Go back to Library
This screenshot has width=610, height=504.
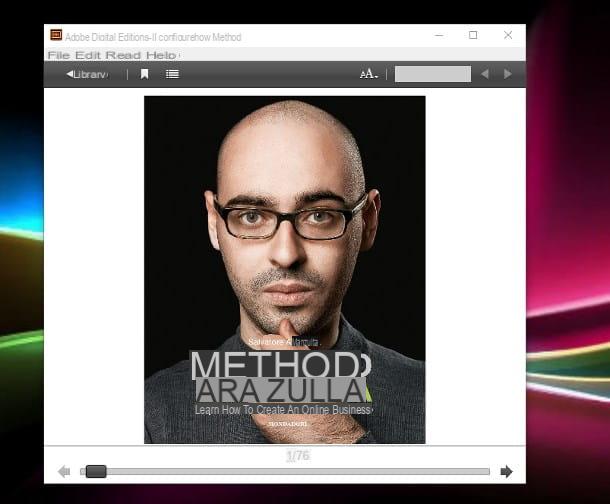(x=86, y=74)
